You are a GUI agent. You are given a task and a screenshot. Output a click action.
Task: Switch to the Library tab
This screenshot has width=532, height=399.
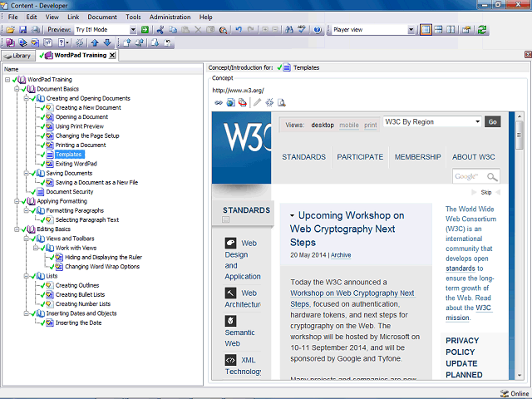pos(18,56)
